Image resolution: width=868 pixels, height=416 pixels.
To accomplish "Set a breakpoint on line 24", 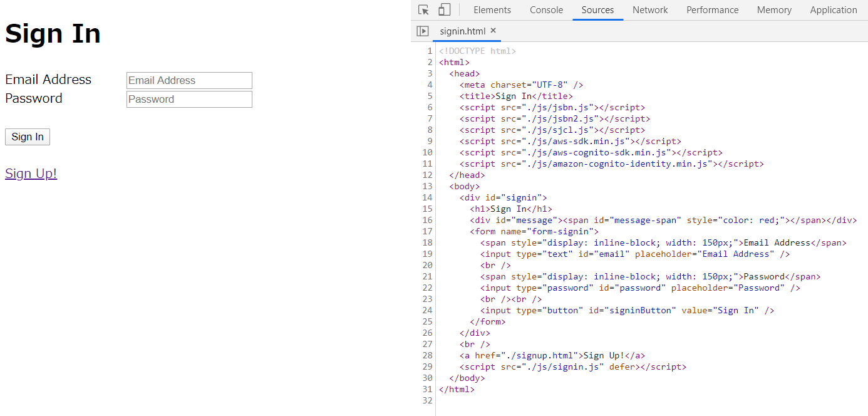I will (x=427, y=310).
